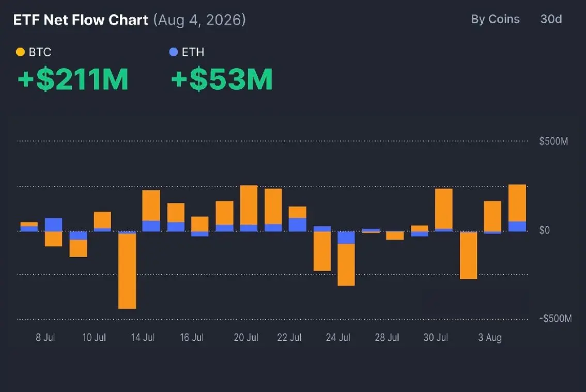Click the 14 Jul orange inflow bar

(151, 205)
